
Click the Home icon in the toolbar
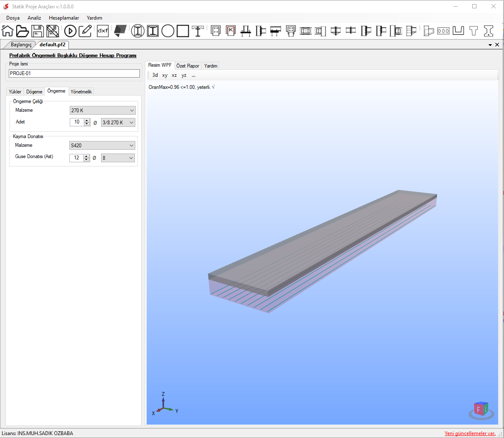click(8, 31)
